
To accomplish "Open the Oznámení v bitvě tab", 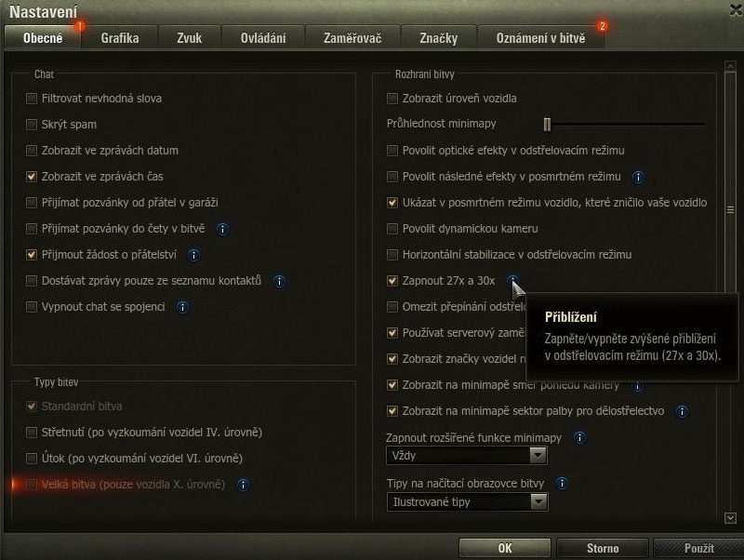I will [x=541, y=38].
